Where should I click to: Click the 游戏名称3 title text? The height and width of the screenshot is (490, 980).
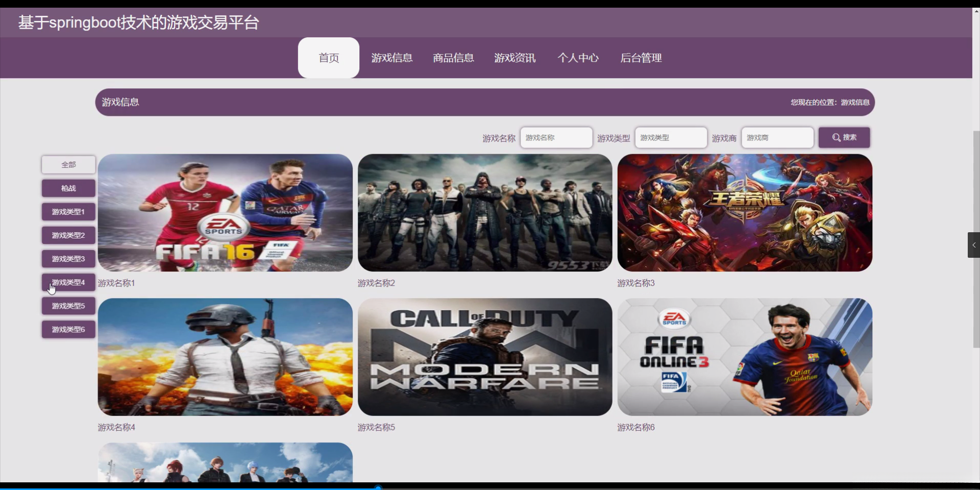[636, 283]
